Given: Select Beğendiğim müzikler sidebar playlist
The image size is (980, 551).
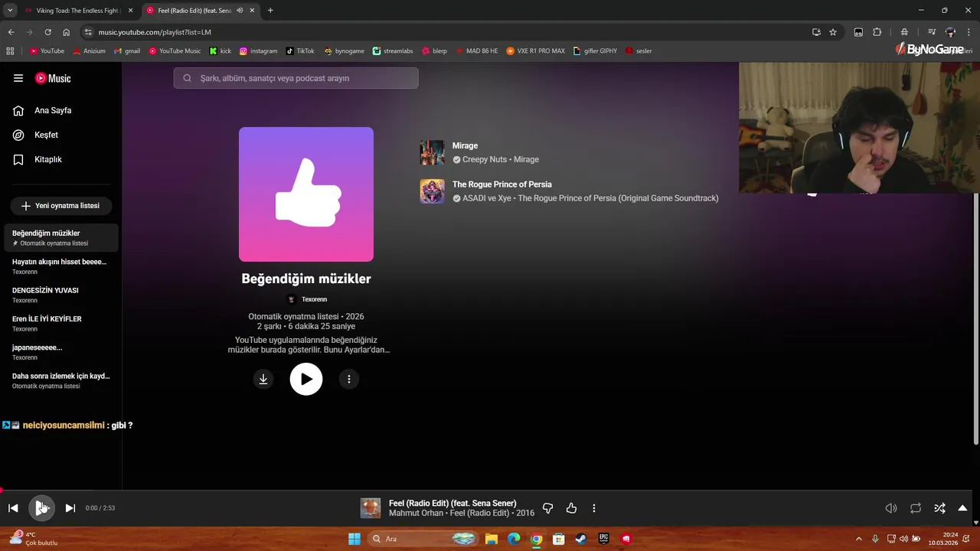Looking at the screenshot, I should 61,237.
